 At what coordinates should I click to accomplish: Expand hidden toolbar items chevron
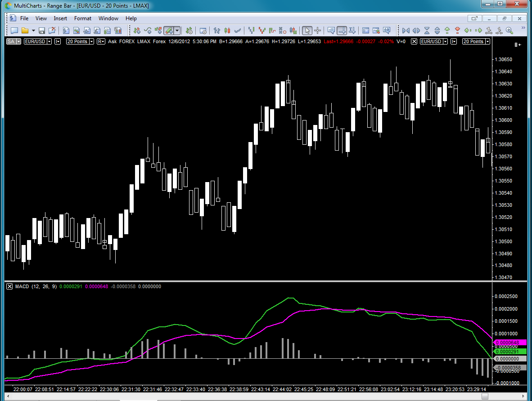(x=523, y=28)
